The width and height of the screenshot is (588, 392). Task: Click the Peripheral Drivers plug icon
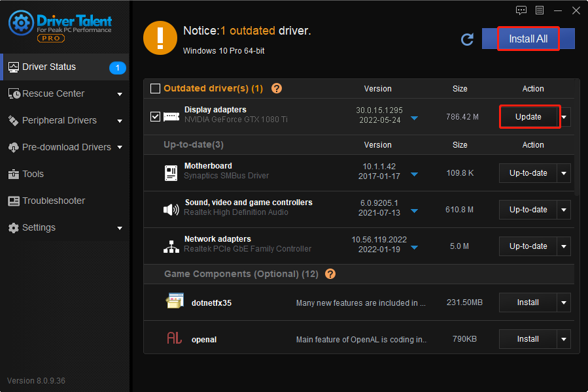pyautogui.click(x=14, y=121)
